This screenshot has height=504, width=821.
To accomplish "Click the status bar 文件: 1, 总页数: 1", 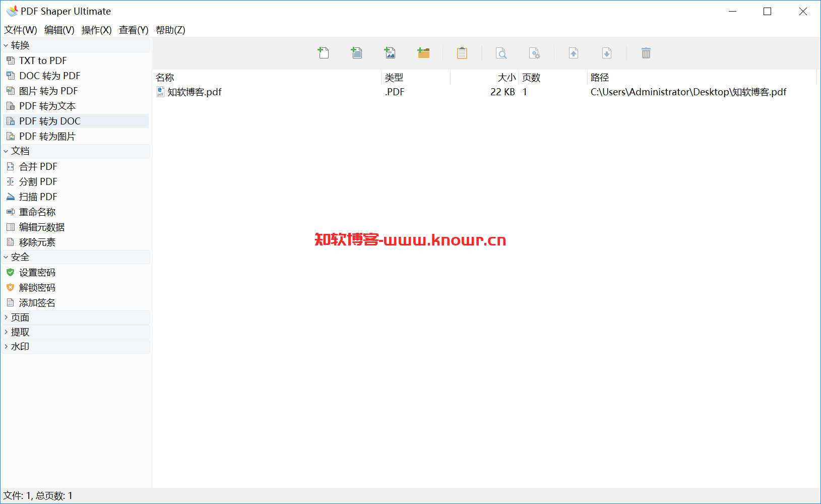I will (x=38, y=496).
